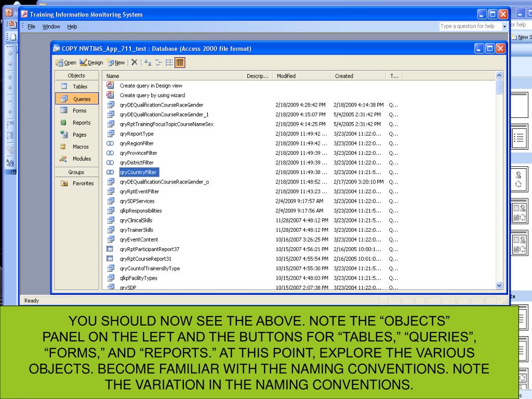
Task: Sort by Description column header
Action: click(x=258, y=76)
